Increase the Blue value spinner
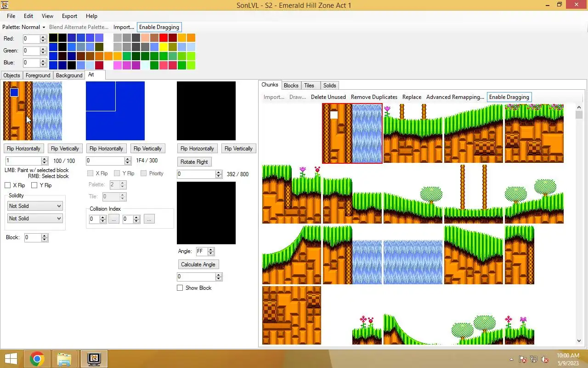This screenshot has height=368, width=588. tap(43, 61)
